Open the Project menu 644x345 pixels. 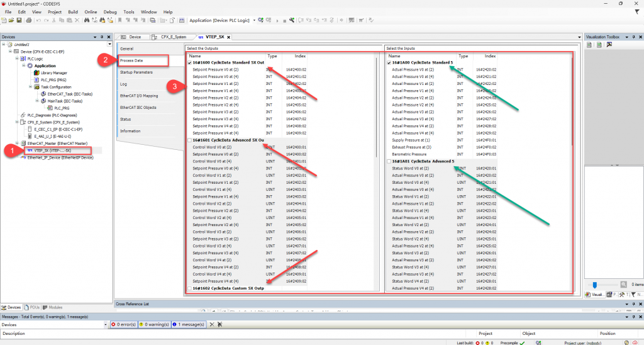55,12
